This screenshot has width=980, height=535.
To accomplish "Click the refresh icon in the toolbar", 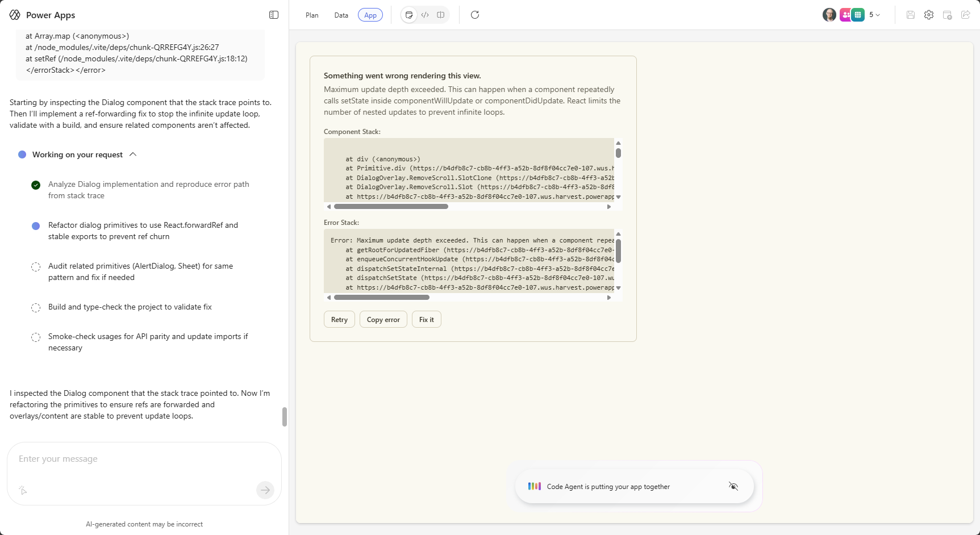I will (475, 15).
